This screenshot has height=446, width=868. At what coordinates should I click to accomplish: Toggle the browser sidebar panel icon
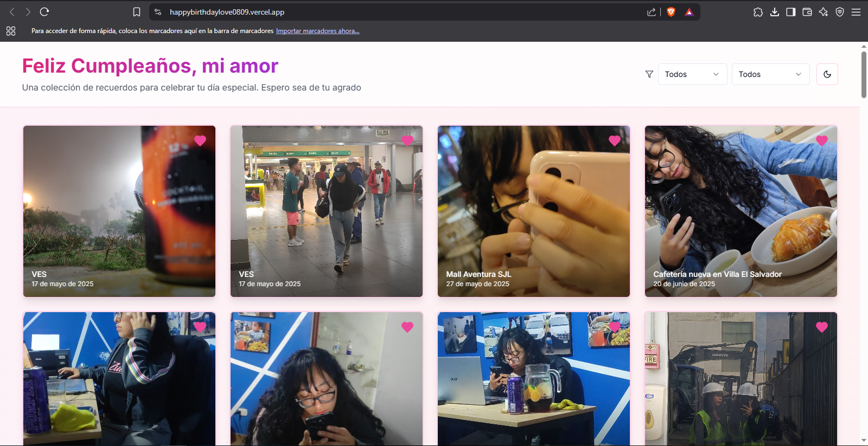point(791,12)
